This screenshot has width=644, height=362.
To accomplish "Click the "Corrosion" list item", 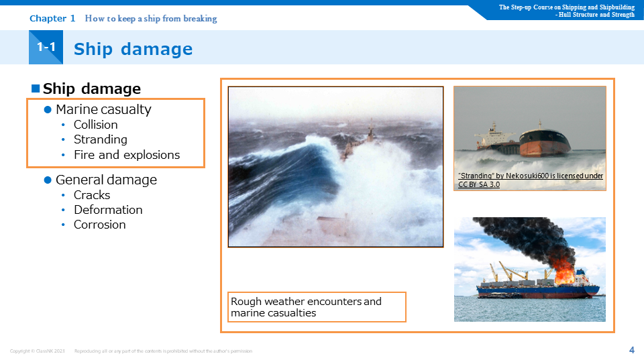I will [99, 225].
